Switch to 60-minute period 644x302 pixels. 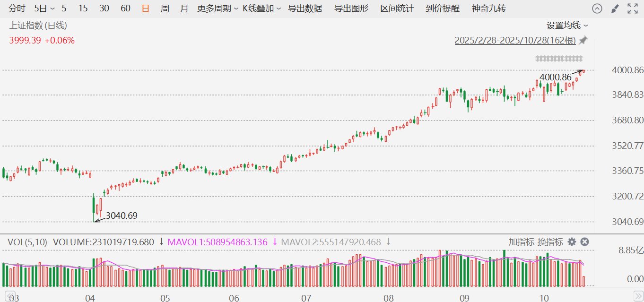[x=125, y=9]
